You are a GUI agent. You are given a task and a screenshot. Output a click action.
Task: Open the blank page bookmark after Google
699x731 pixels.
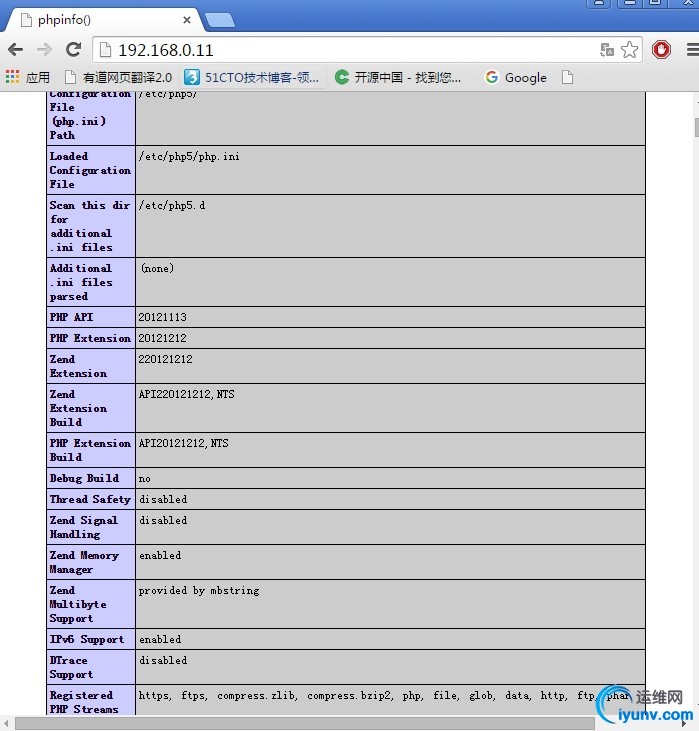(567, 77)
